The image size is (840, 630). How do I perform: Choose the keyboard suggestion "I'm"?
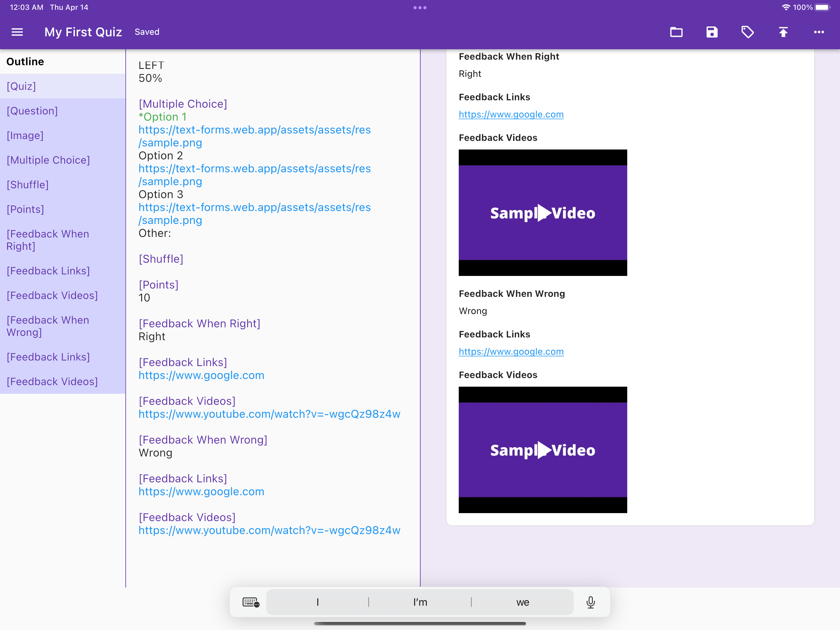(x=420, y=602)
